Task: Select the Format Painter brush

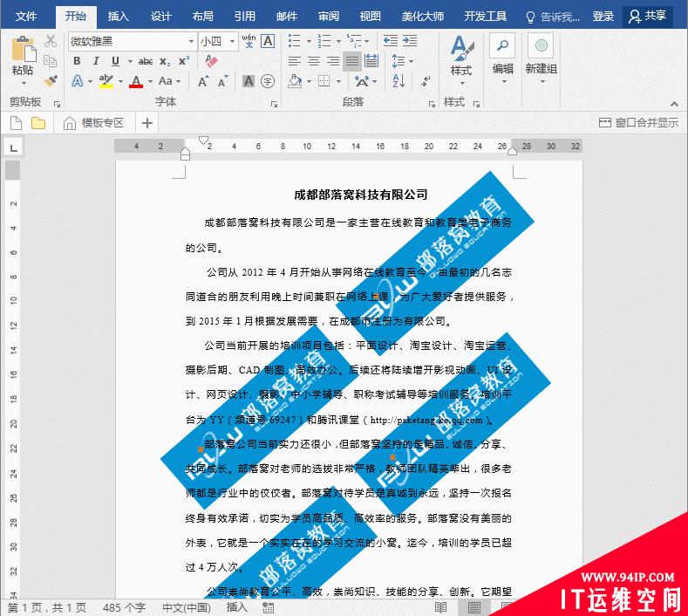Action: [x=51, y=81]
